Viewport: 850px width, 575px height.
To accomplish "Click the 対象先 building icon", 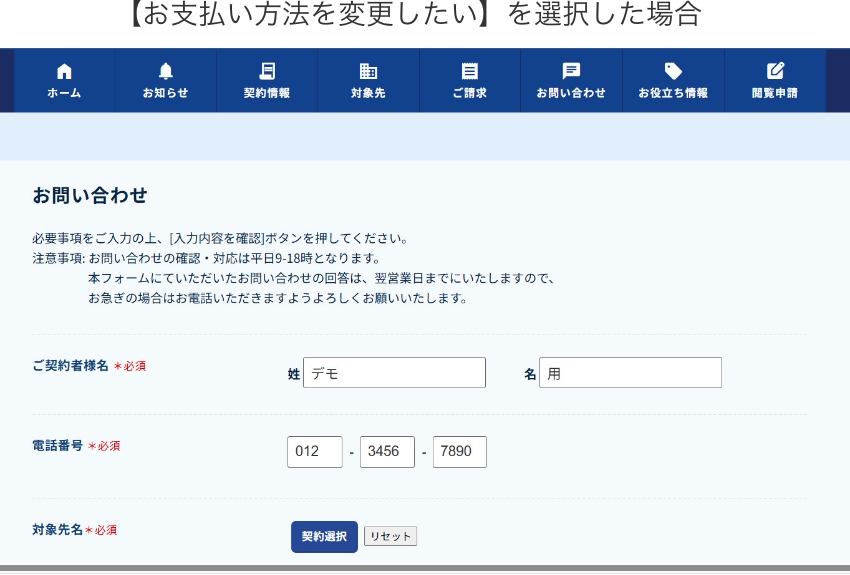I will coord(368,71).
